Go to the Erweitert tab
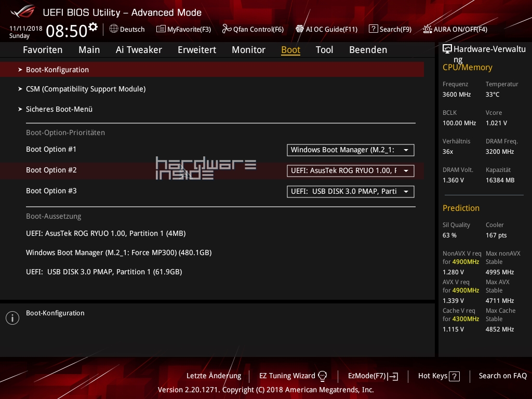This screenshot has height=399, width=532. click(x=197, y=50)
